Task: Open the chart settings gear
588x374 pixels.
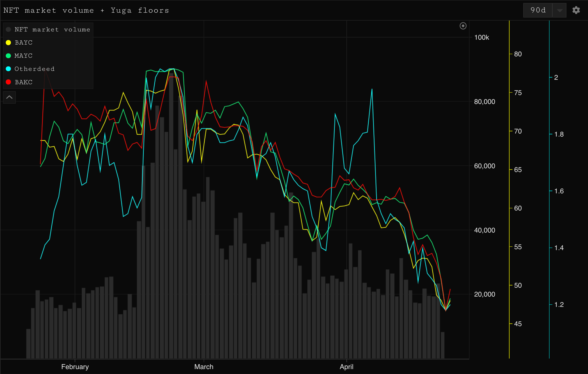Action: coord(576,10)
